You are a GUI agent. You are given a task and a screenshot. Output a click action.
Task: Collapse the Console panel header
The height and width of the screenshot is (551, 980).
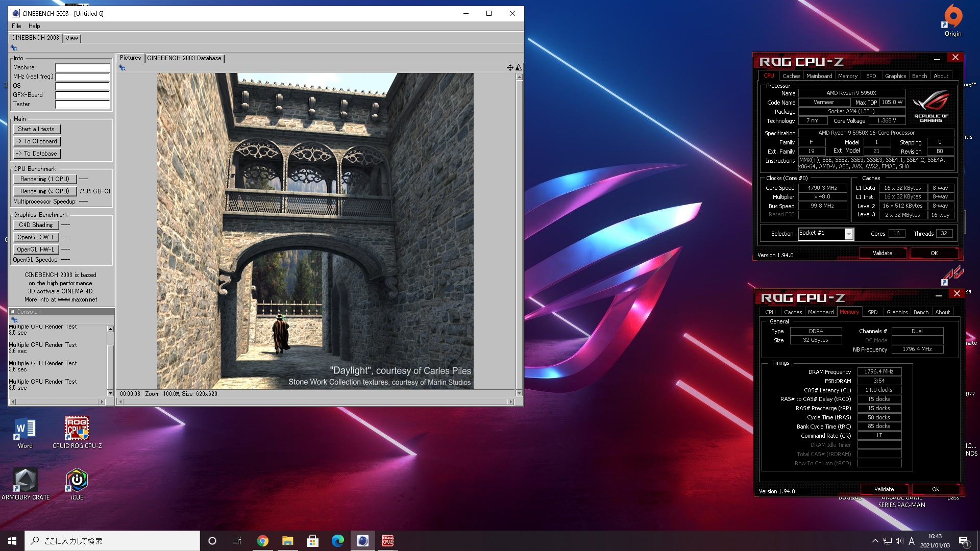(x=12, y=312)
